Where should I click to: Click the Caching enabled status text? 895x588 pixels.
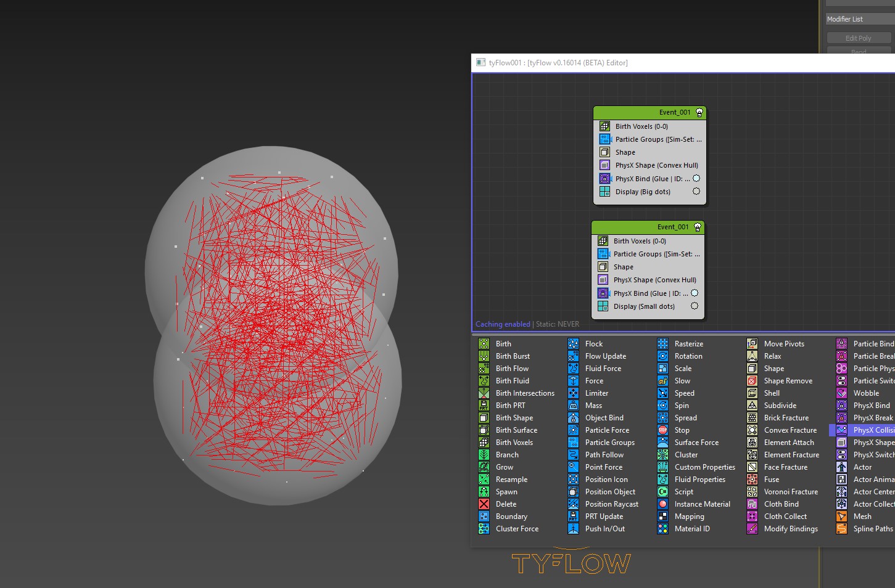click(x=503, y=324)
